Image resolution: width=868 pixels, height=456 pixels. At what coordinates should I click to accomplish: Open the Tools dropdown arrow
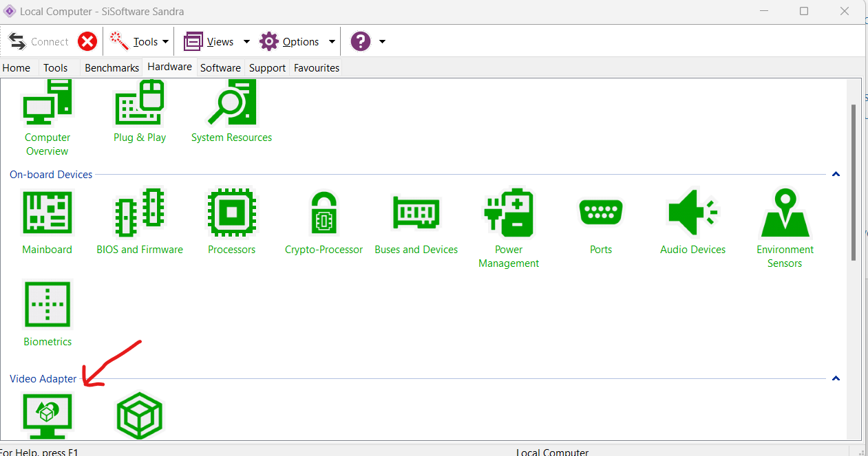pyautogui.click(x=166, y=42)
